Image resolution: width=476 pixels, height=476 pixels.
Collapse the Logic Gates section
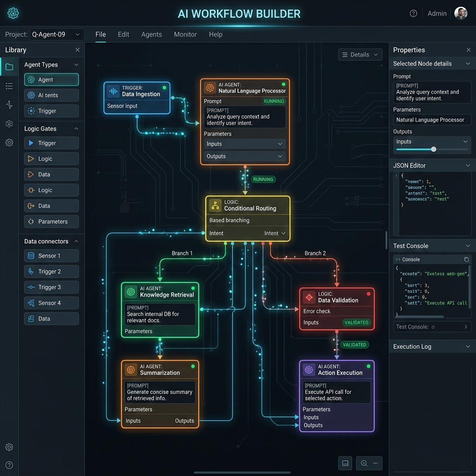pos(76,129)
